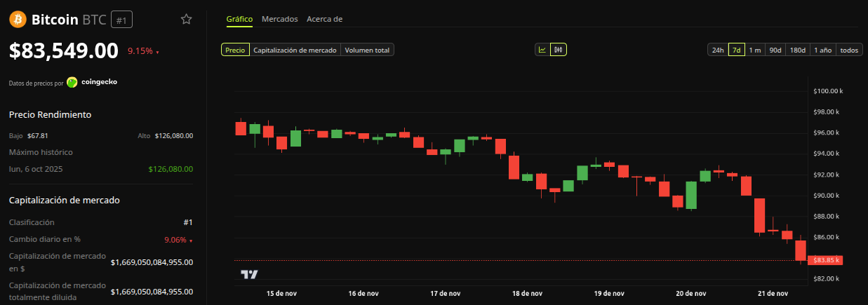Image resolution: width=868 pixels, height=305 pixels.
Task: Click the 20 de nov axis label
Action: [x=690, y=293]
